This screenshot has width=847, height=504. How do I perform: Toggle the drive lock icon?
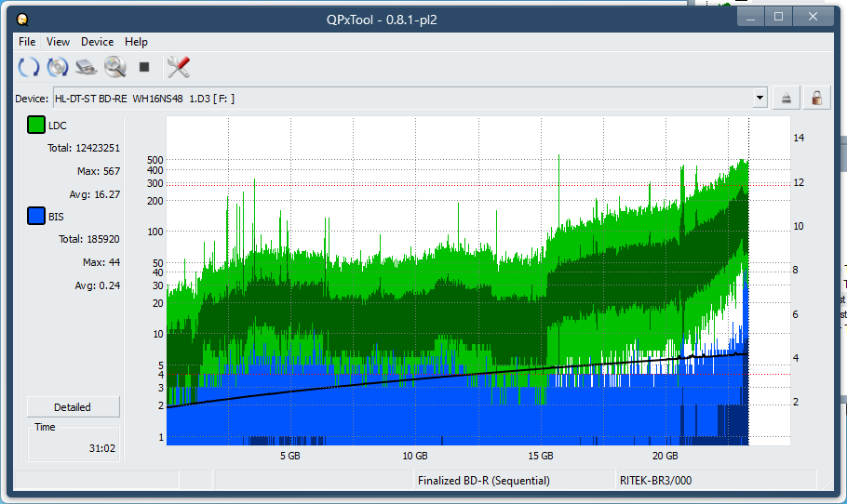pyautogui.click(x=817, y=99)
